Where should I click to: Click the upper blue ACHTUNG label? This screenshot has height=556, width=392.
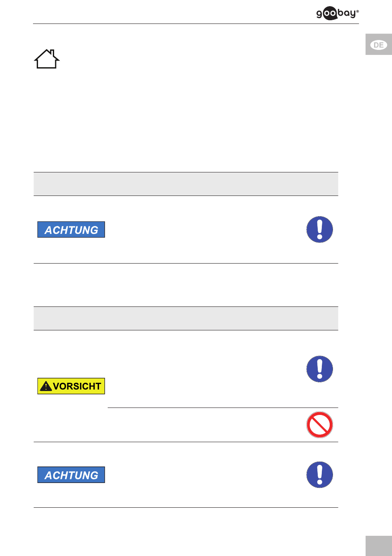pos(71,230)
